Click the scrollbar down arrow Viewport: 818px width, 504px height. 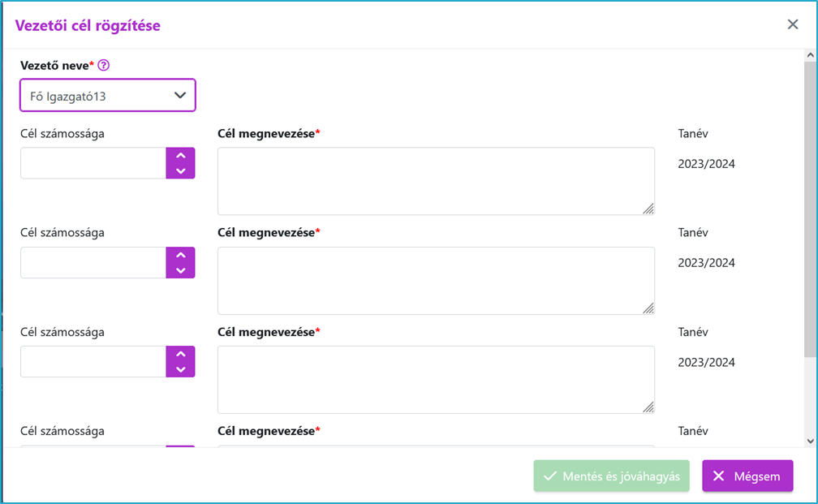click(810, 441)
